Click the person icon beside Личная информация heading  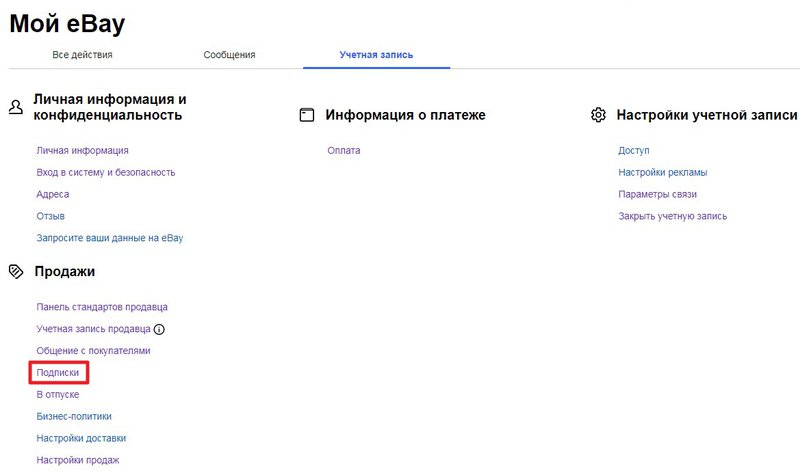click(16, 107)
